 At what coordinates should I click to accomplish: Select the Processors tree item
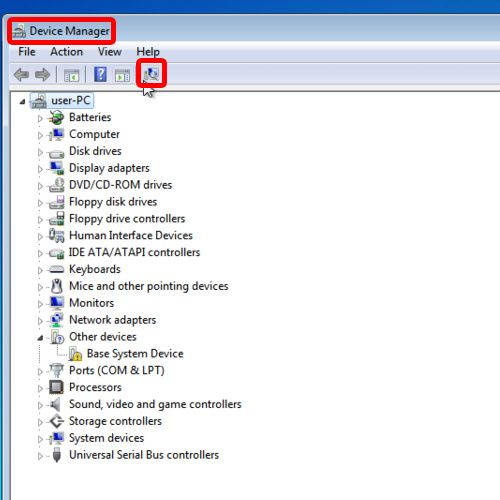coord(95,387)
